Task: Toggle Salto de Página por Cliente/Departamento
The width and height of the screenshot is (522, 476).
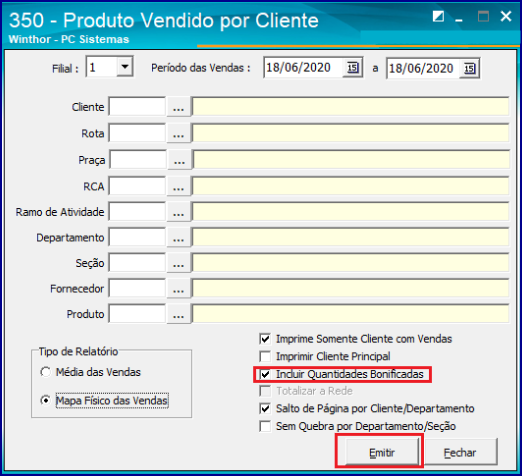Action: click(265, 408)
